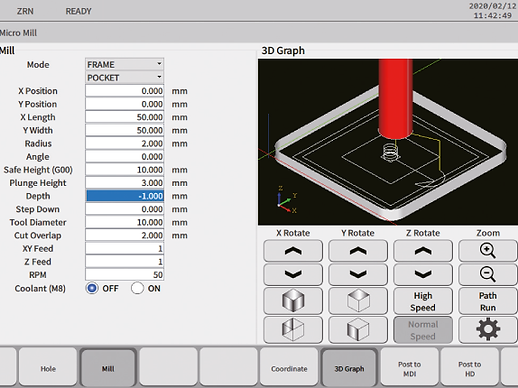The width and height of the screenshot is (518, 388).
Task: Click Z Rotate down arrow
Action: click(x=423, y=274)
